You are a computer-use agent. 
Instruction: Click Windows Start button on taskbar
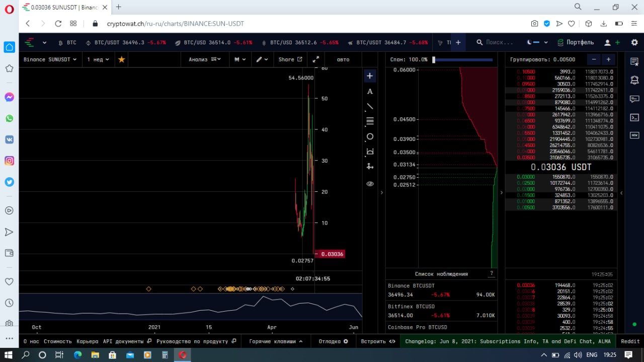[9, 355]
